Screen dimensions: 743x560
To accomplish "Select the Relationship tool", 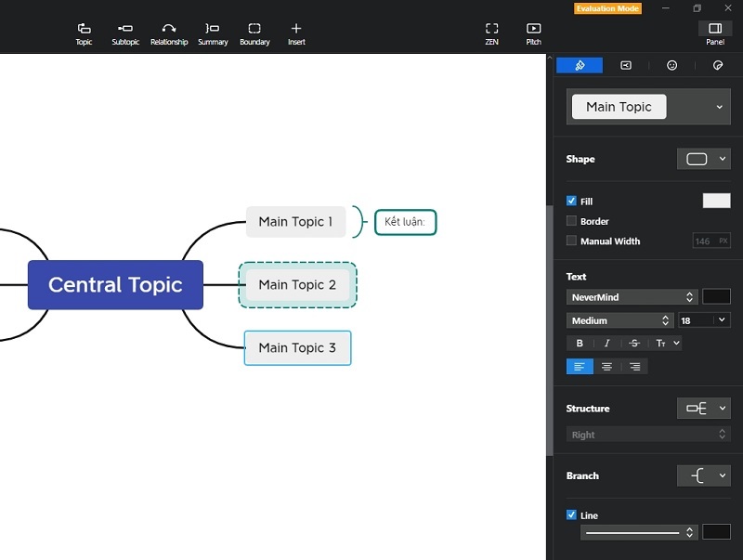I will pyautogui.click(x=169, y=29).
